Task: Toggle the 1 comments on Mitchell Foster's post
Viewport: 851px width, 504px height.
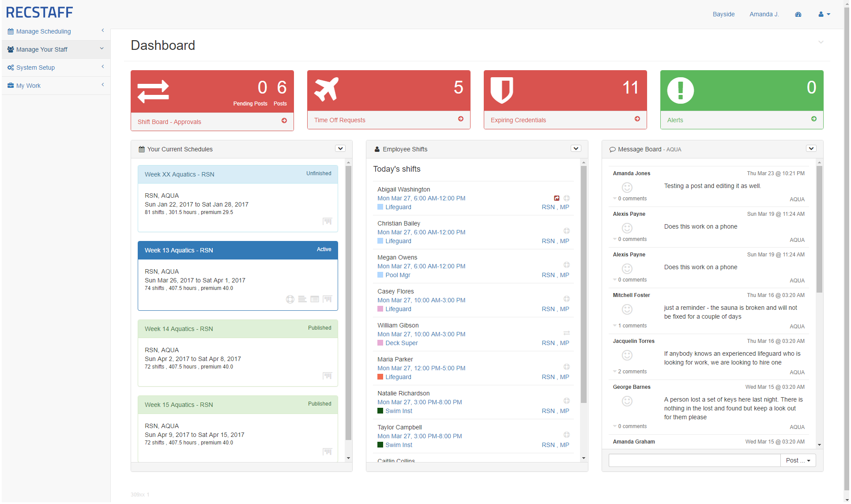Action: (632, 326)
